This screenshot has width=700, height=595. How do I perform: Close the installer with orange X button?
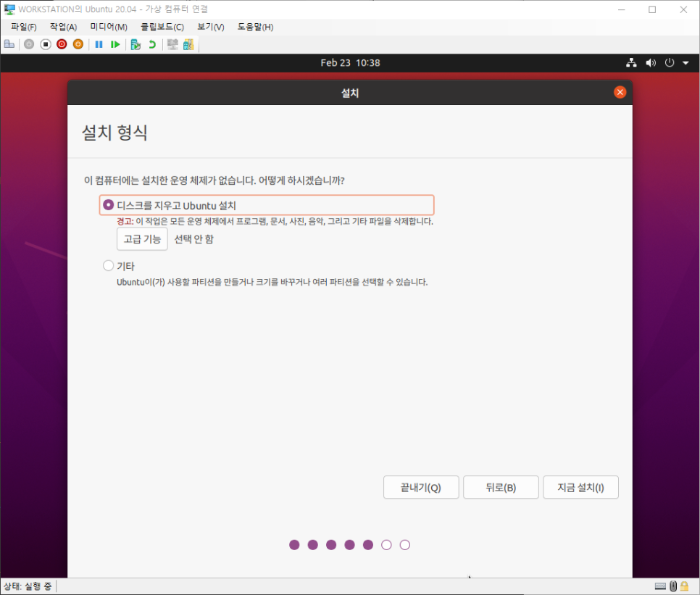tap(620, 92)
